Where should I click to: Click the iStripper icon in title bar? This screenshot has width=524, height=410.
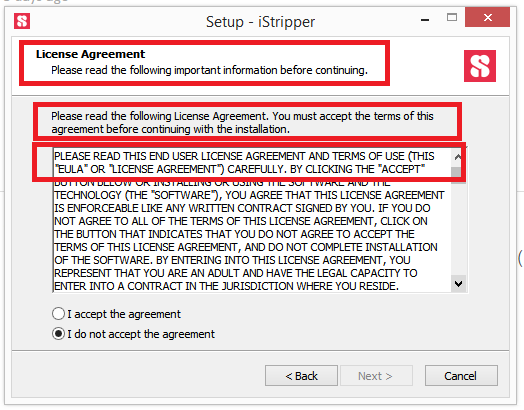tap(22, 21)
